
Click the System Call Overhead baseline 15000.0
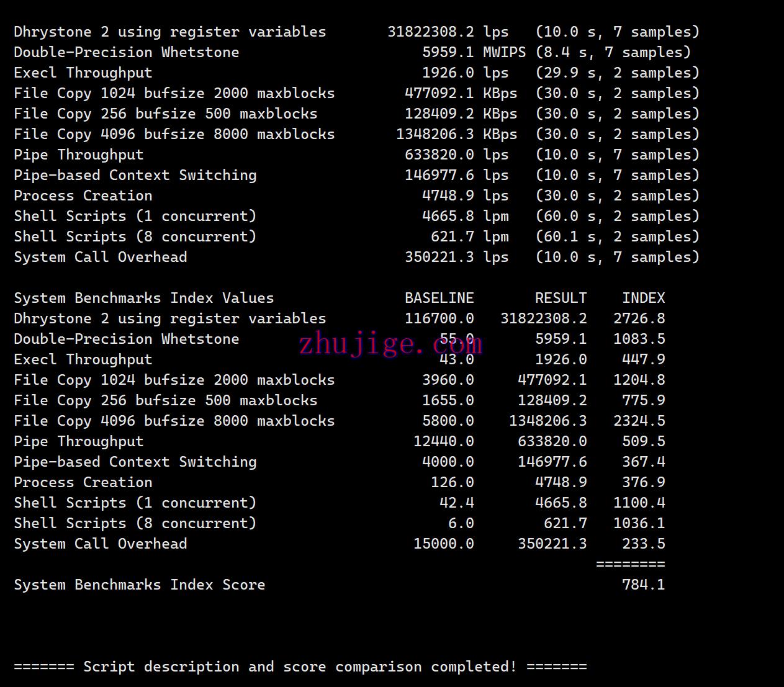(443, 544)
